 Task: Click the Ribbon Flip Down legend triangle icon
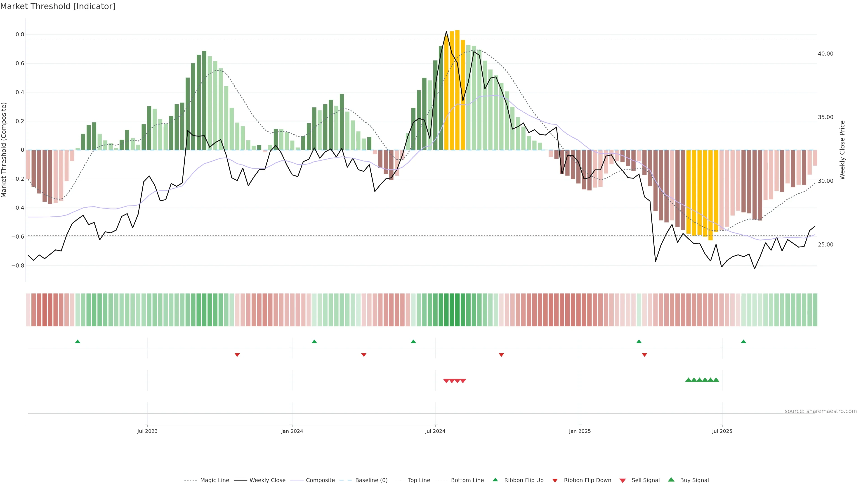(x=555, y=481)
